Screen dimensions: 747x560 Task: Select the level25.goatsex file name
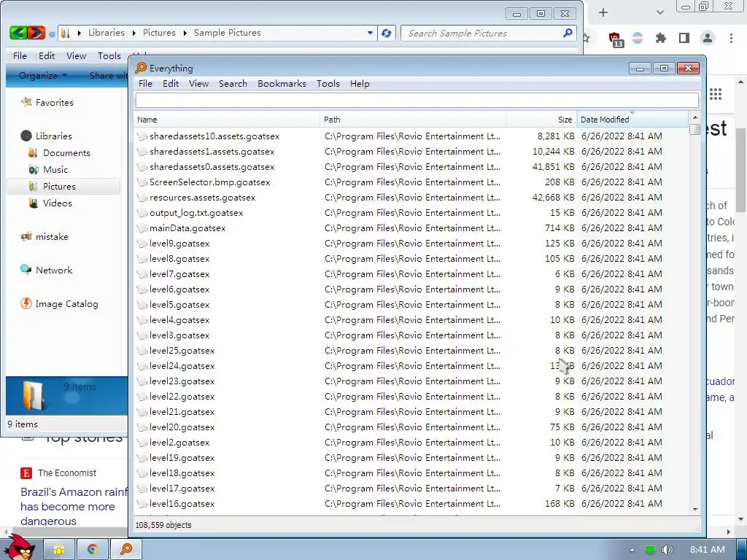pos(182,351)
